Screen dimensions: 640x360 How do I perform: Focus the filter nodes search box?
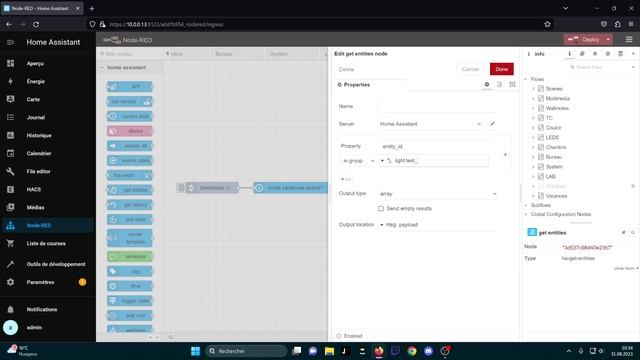pos(130,54)
